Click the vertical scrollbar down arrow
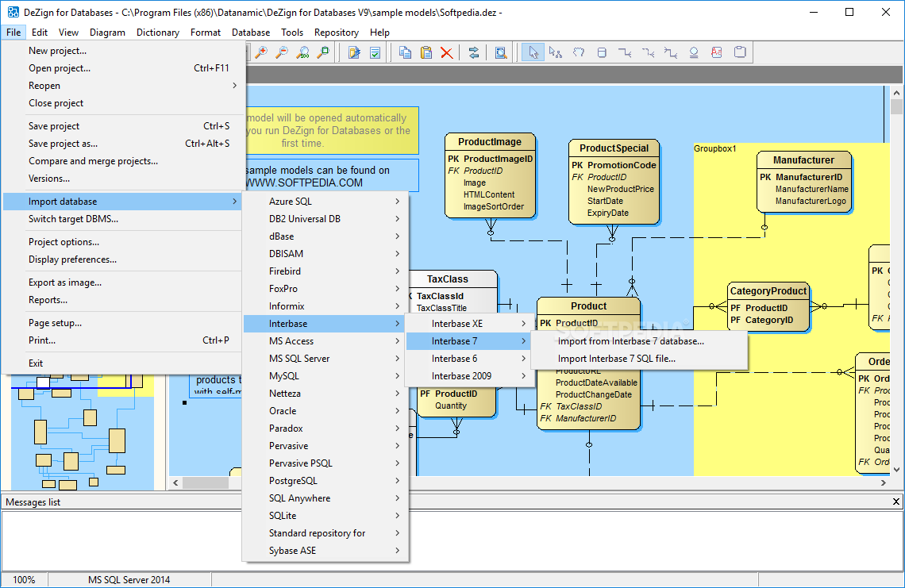The height and width of the screenshot is (588, 905). tap(896, 470)
